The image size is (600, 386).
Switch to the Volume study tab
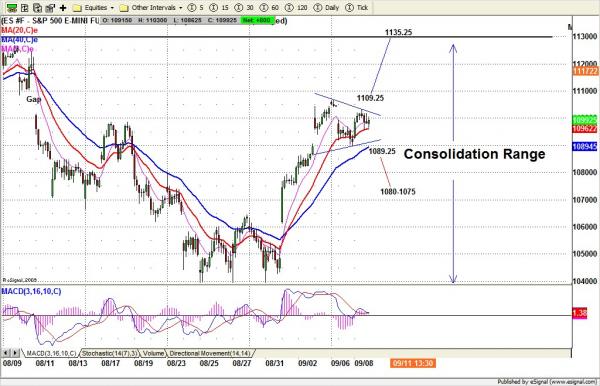153,353
